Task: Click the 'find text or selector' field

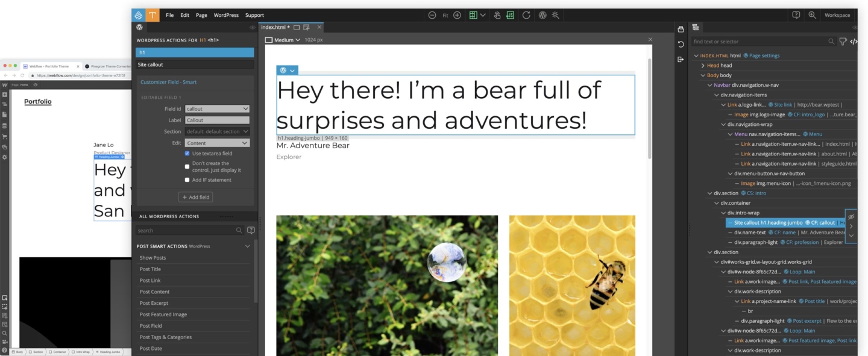Action: 763,42
